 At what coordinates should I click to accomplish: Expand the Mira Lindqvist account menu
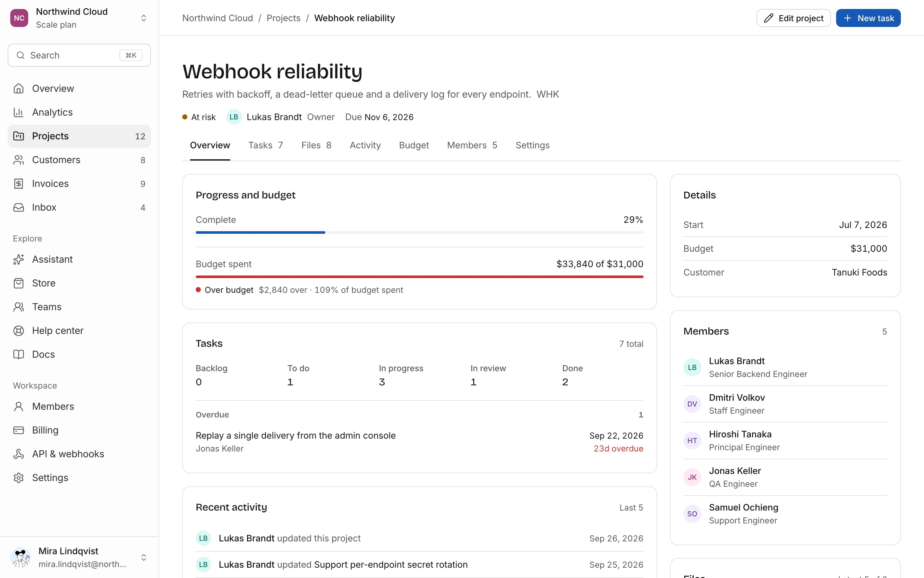[x=143, y=557]
